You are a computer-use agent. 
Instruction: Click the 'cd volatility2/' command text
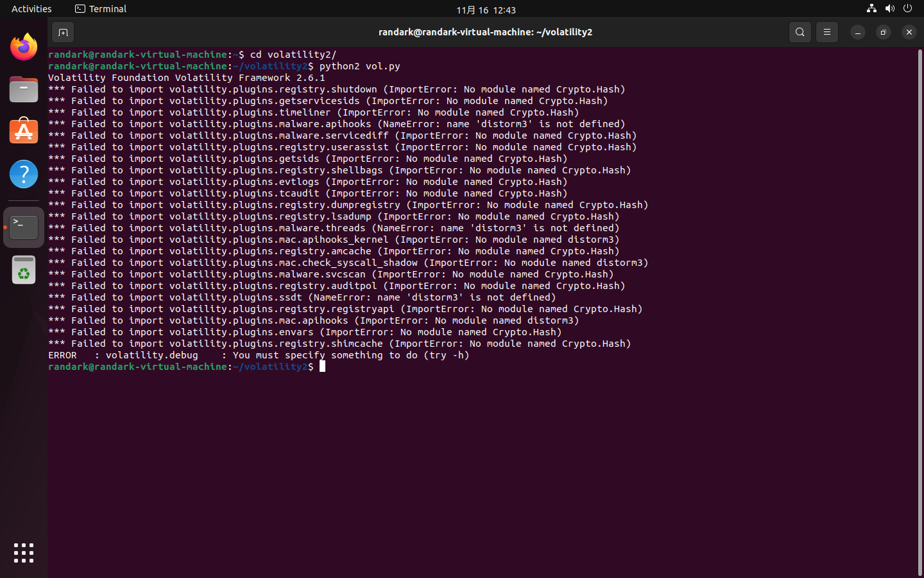(x=293, y=55)
